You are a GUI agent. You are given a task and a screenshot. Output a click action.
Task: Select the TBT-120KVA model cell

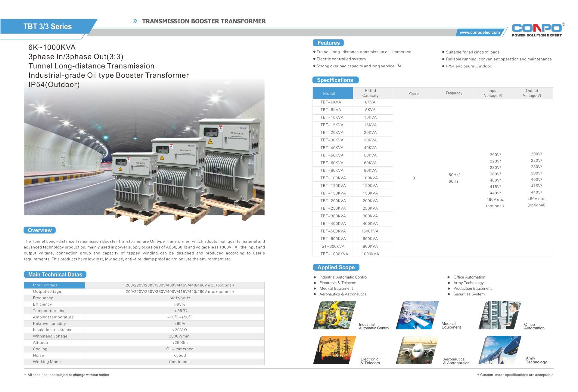click(x=333, y=186)
